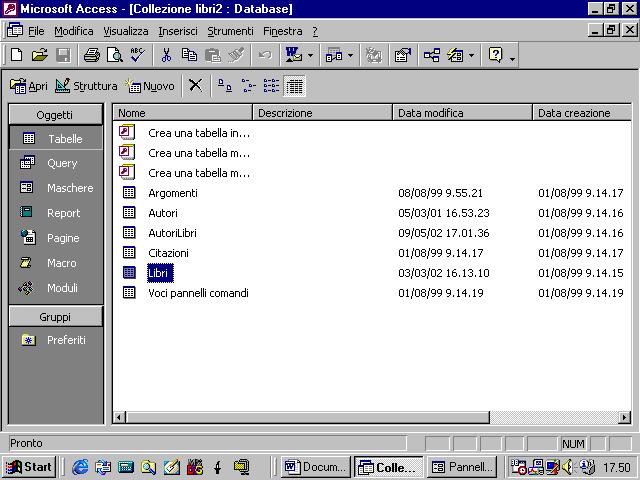The image size is (640, 480).
Task: Launch Internet Explorer from quick launch
Action: 80,467
